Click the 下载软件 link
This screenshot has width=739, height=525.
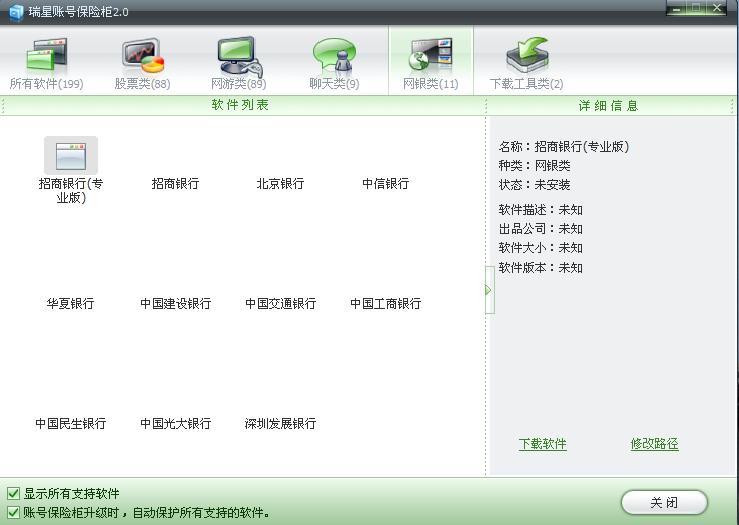pos(542,443)
